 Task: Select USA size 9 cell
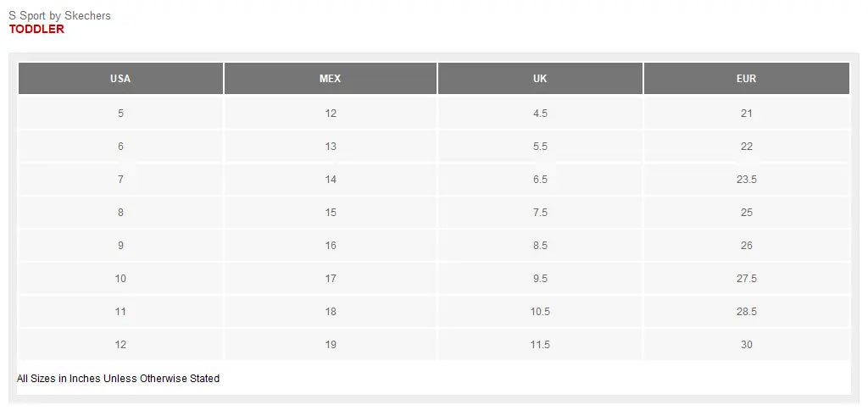[x=120, y=246]
